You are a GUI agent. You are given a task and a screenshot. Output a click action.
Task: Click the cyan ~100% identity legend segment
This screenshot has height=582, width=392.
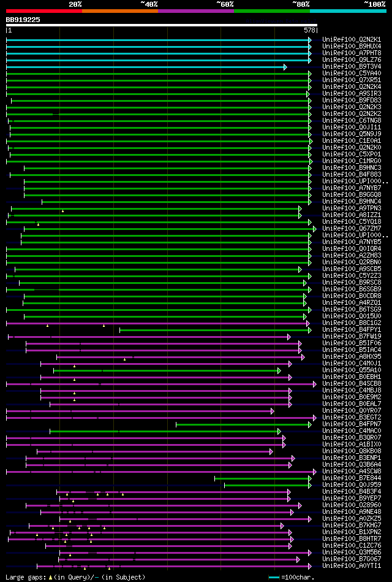(348, 11)
